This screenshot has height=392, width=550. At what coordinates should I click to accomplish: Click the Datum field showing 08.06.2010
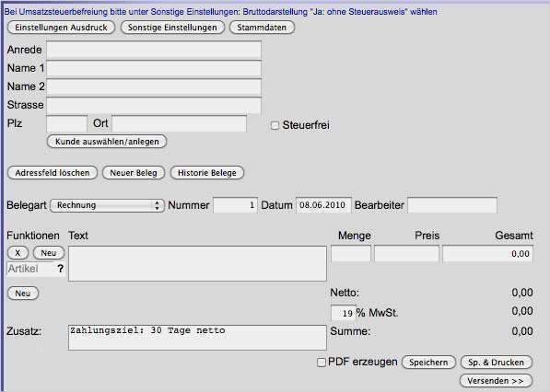323,205
